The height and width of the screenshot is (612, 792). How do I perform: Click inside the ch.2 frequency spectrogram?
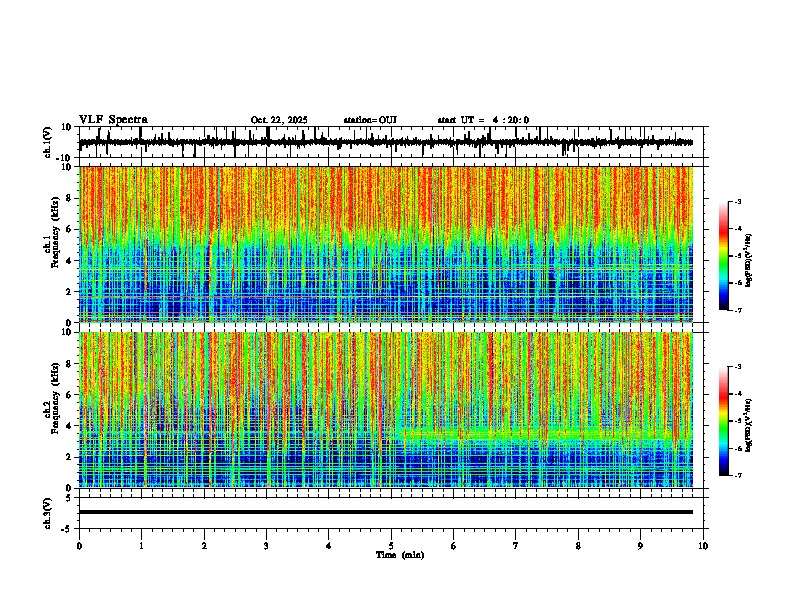tap(386, 410)
